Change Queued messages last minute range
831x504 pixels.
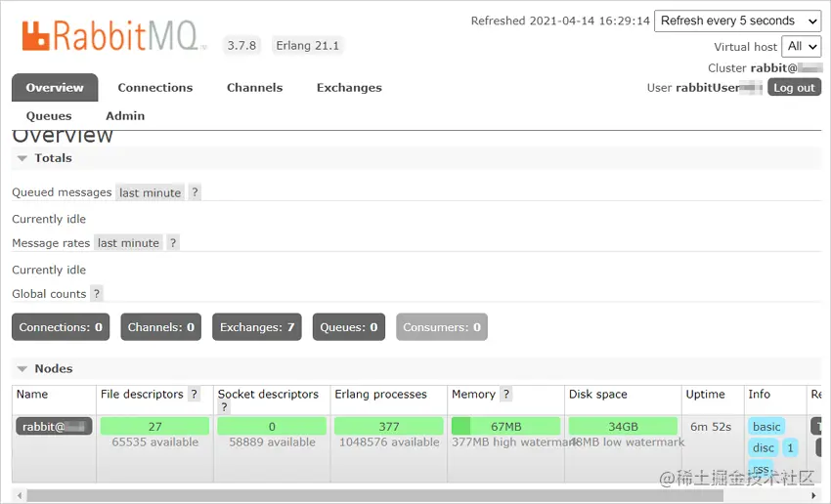tap(150, 192)
